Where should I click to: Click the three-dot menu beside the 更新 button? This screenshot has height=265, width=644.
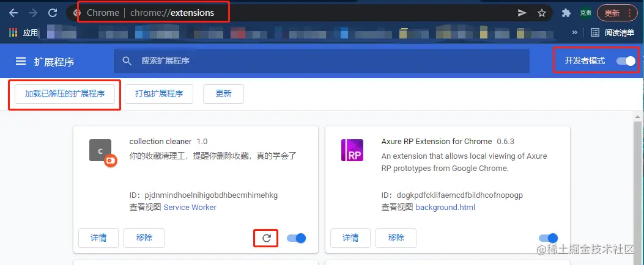pos(630,13)
